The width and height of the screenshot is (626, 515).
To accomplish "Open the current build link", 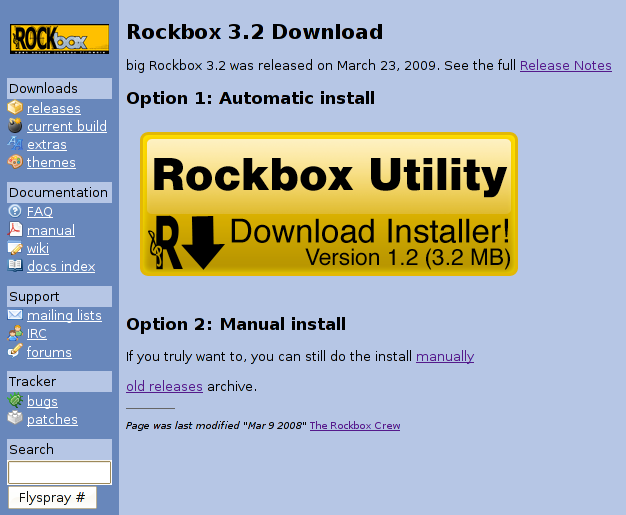I will pos(67,126).
